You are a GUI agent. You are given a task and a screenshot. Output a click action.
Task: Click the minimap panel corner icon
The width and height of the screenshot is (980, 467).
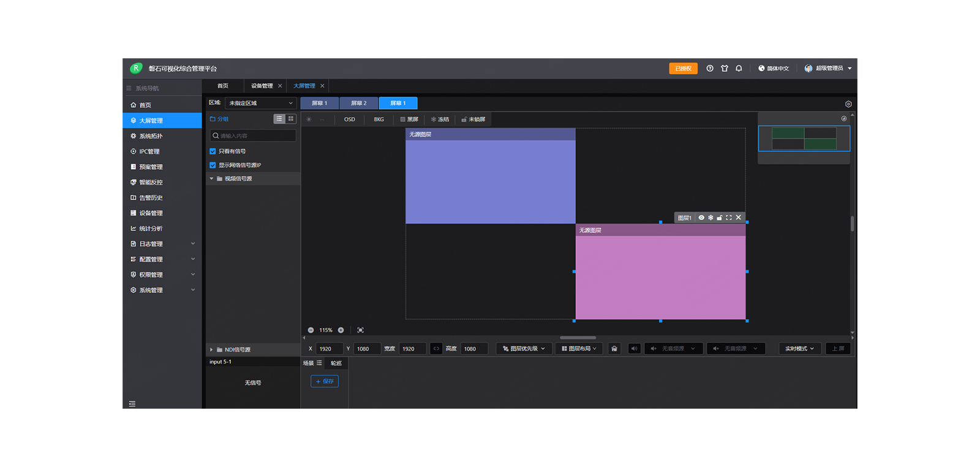click(844, 118)
